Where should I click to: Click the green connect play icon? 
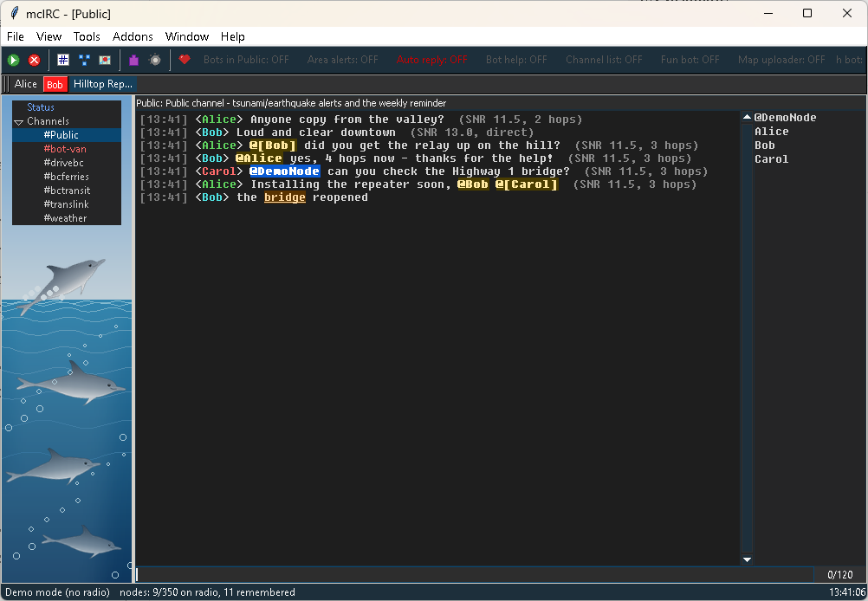click(x=13, y=60)
